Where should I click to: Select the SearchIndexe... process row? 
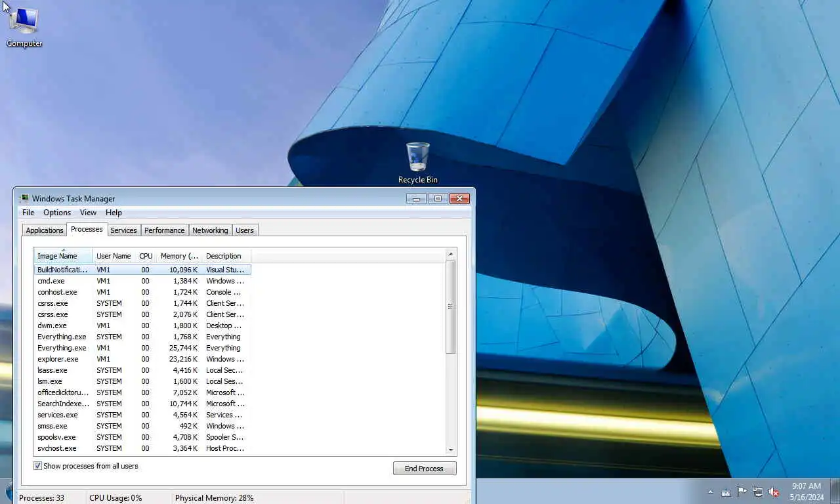click(x=142, y=404)
